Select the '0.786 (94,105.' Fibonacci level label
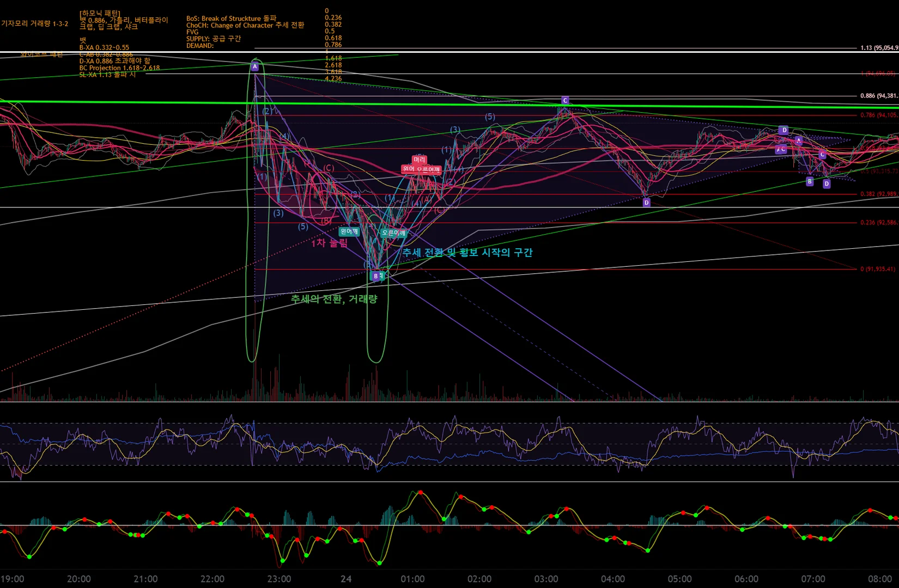Screen dimensions: 899x588 (x=879, y=115)
